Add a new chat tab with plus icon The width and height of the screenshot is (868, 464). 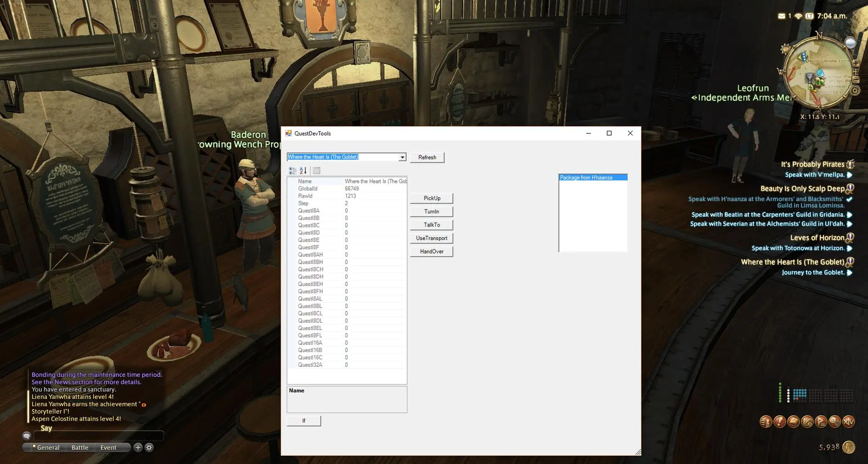(x=138, y=447)
